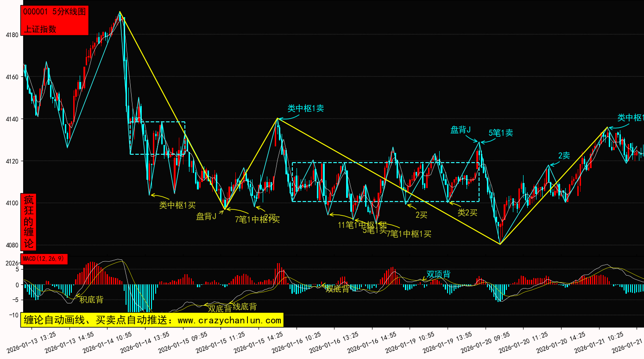Open the www.crazychanlun.com banner link
The width and height of the screenshot is (644, 359).
pyautogui.click(x=152, y=320)
